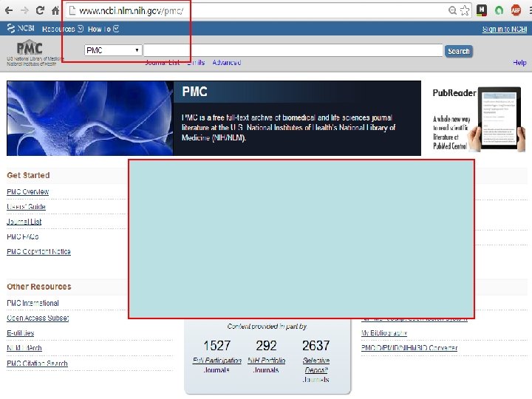The height and width of the screenshot is (399, 532).
Task: Click the 1527 journals count
Action: (217, 346)
